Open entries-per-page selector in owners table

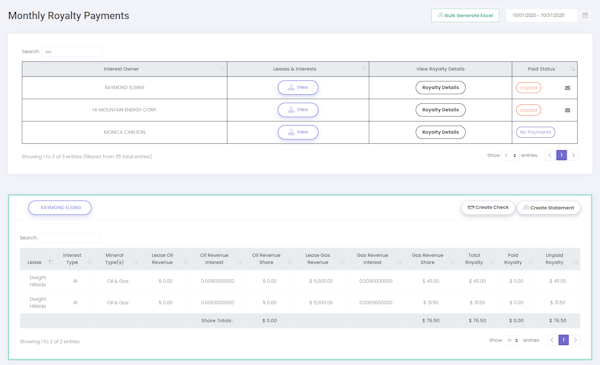[510, 155]
